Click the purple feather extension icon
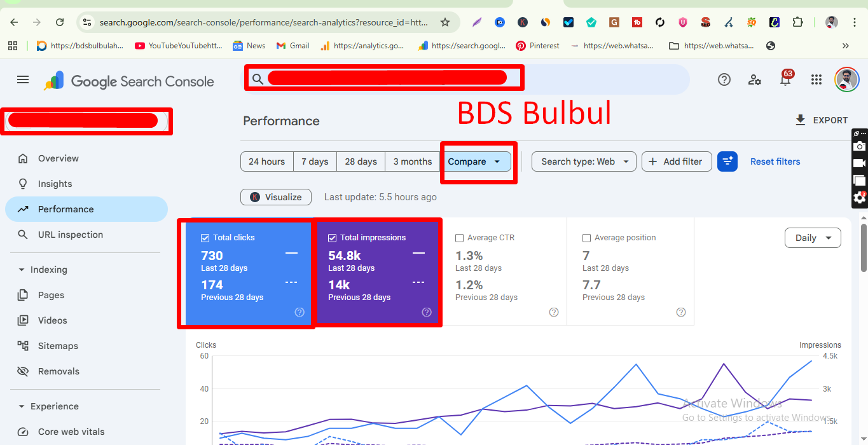 coord(476,22)
